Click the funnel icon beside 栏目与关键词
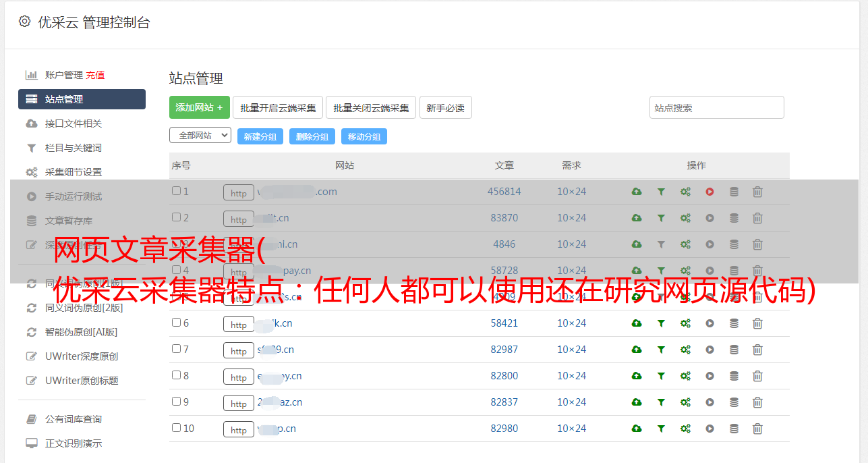Screen dimensions: 868x463 coord(31,148)
